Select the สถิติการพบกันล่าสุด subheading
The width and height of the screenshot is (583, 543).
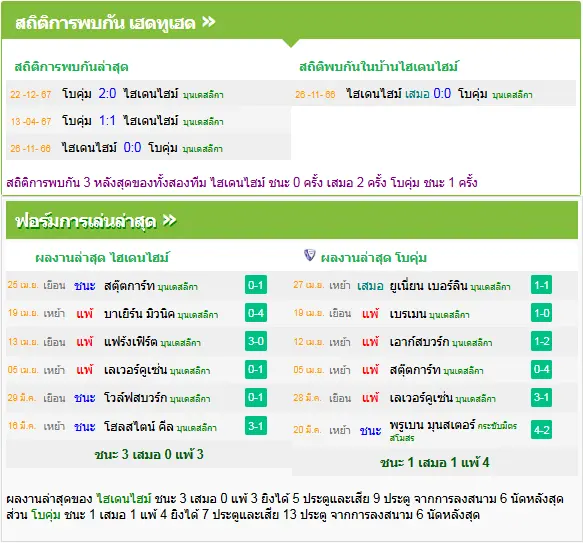click(71, 67)
